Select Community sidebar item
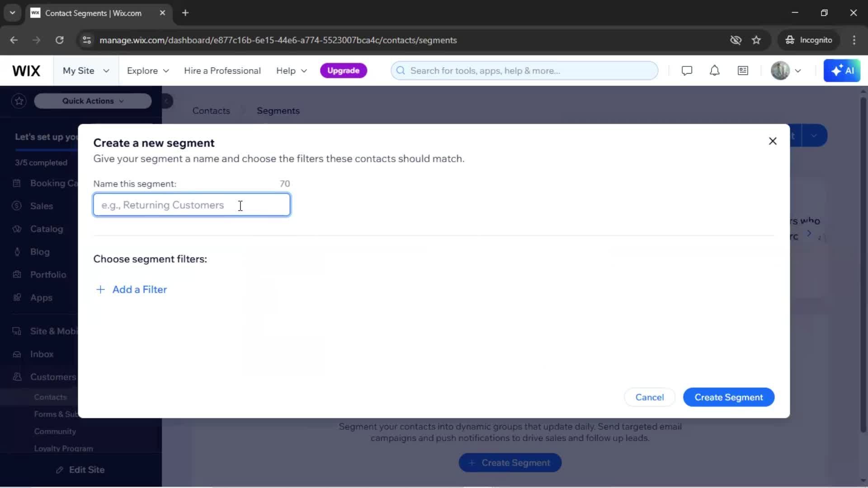This screenshot has width=868, height=488. point(55,432)
